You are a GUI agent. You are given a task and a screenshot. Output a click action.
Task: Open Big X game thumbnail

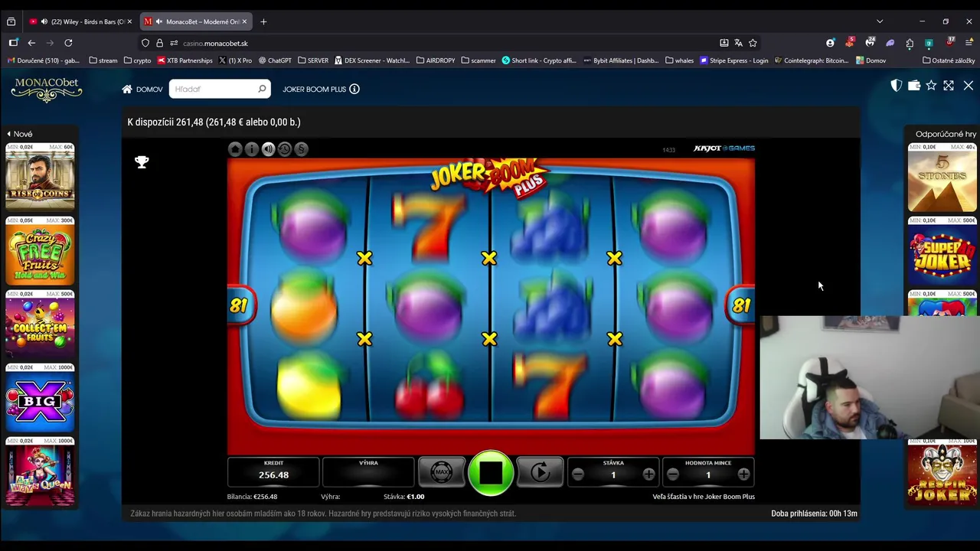point(40,398)
